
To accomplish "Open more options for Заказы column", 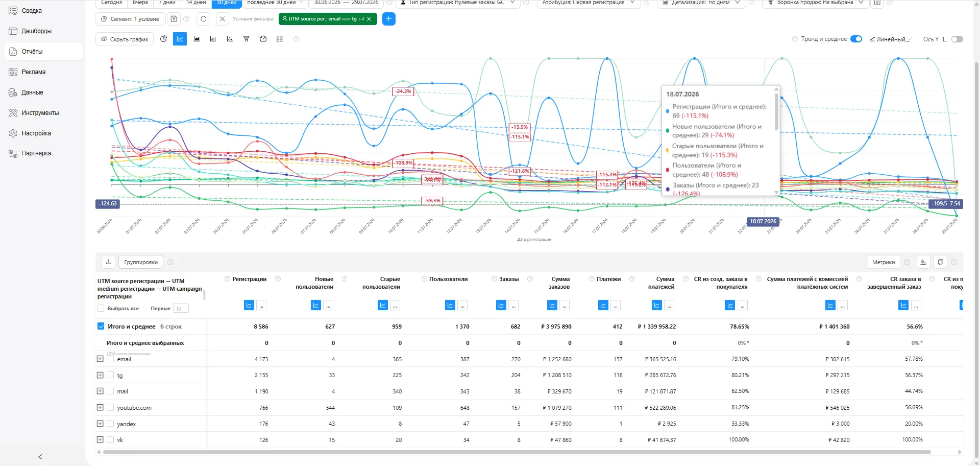I will [x=514, y=306].
